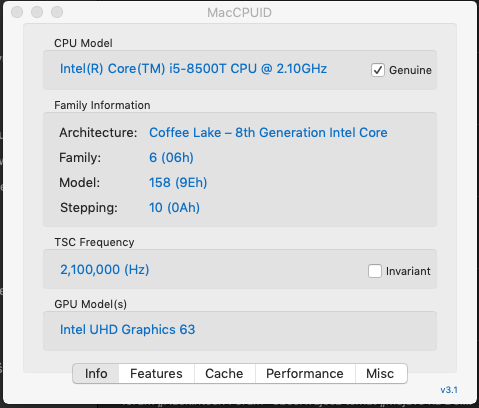Click the v3.1 version label

[x=449, y=390]
